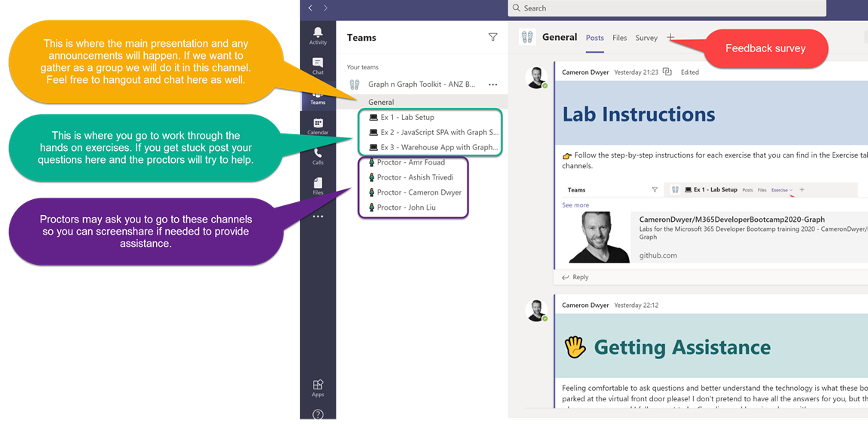Open the Calls icon in sidebar
The height and width of the screenshot is (424, 868).
pyautogui.click(x=317, y=156)
